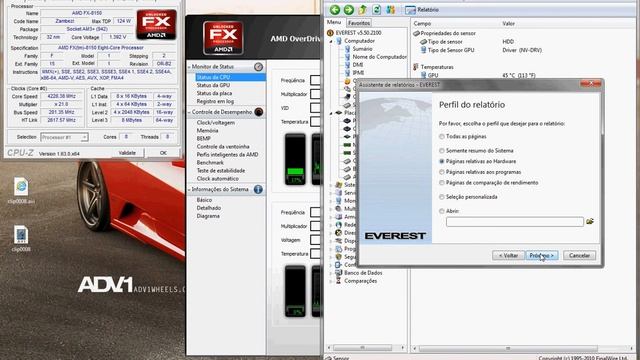640x360 pixels.
Task: Click the AMD FX logo in the CPU-Z window
Action: coord(156,25)
